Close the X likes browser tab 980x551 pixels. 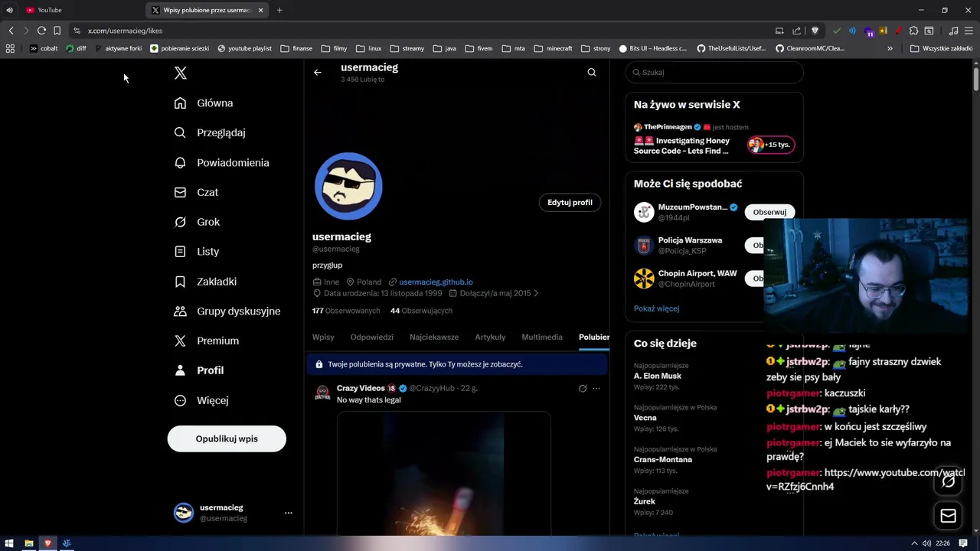tap(260, 10)
